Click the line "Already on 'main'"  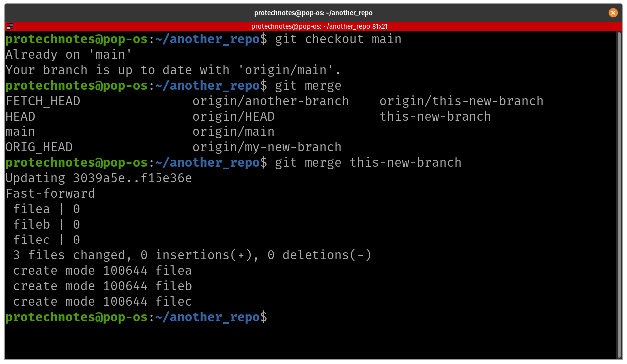pos(69,55)
